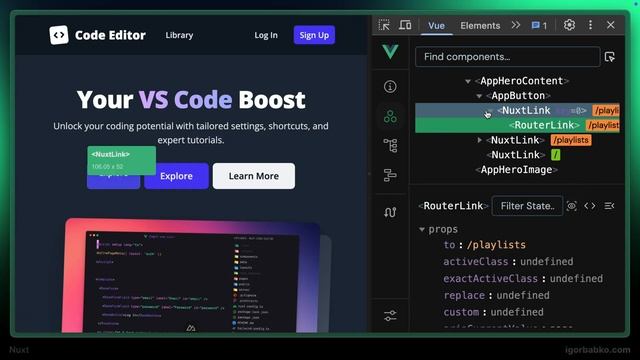Screen dimensions: 640x360
Task: Select the AppHeroImage component
Action: 517,170
